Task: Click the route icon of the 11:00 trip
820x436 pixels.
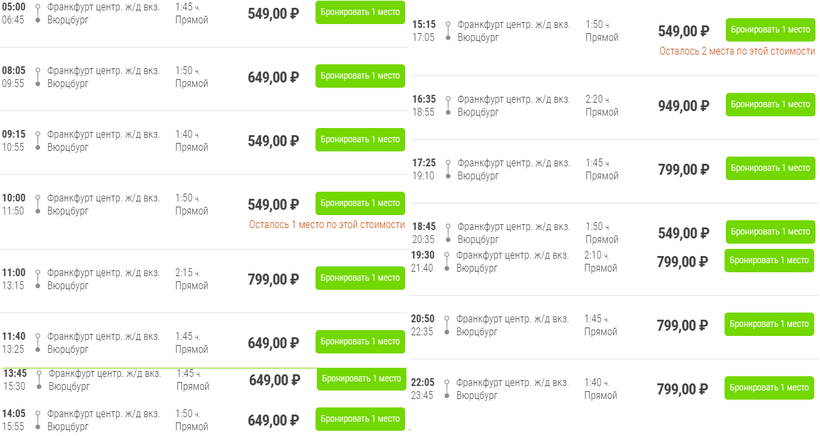Action: click(x=37, y=278)
